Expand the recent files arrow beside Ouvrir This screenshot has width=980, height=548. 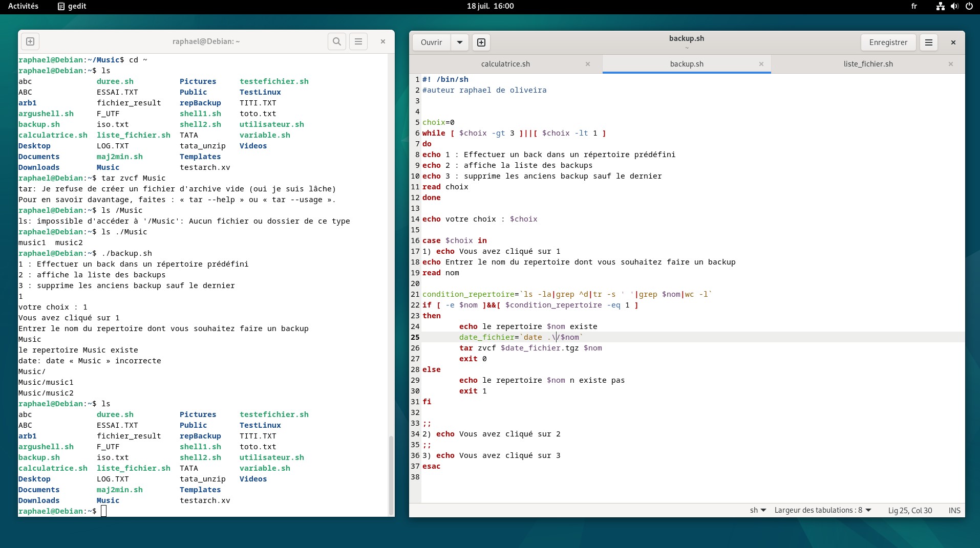460,42
